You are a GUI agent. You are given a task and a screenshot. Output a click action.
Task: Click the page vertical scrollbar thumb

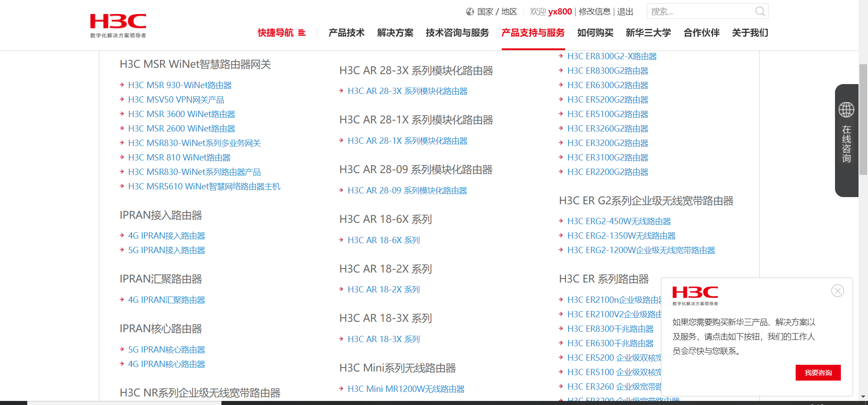click(x=863, y=119)
